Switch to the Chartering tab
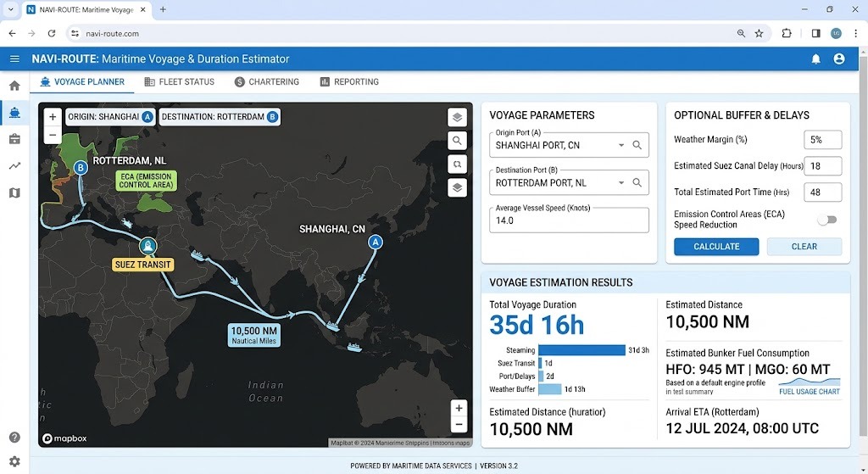 [x=267, y=82]
